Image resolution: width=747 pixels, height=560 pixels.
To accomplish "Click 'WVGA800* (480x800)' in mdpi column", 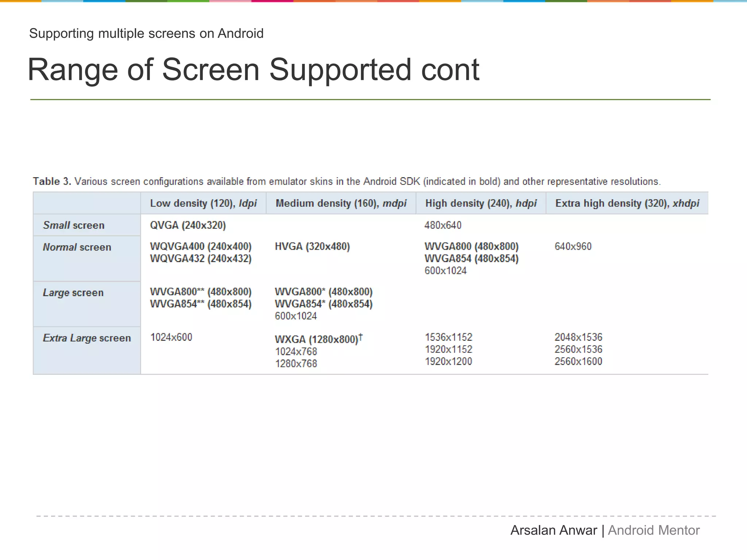I will click(324, 292).
